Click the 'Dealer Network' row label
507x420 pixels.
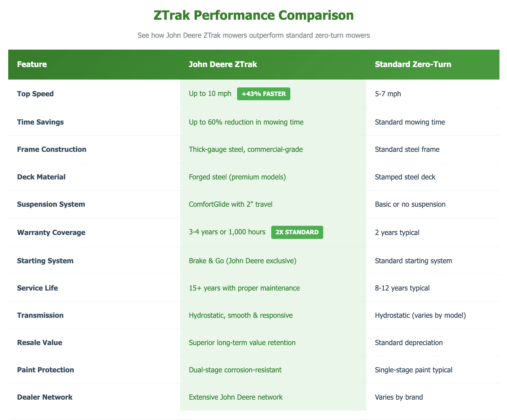45,397
